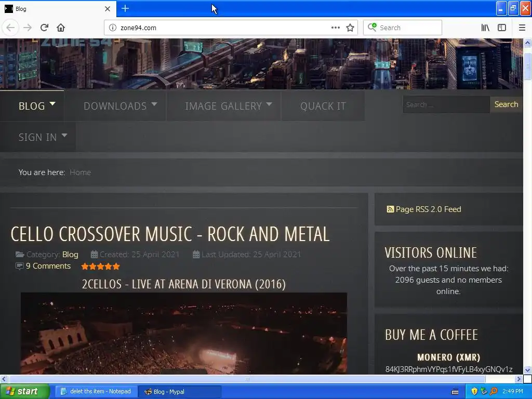Open the 9 Comments link
Image resolution: width=532 pixels, height=399 pixels.
(48, 266)
